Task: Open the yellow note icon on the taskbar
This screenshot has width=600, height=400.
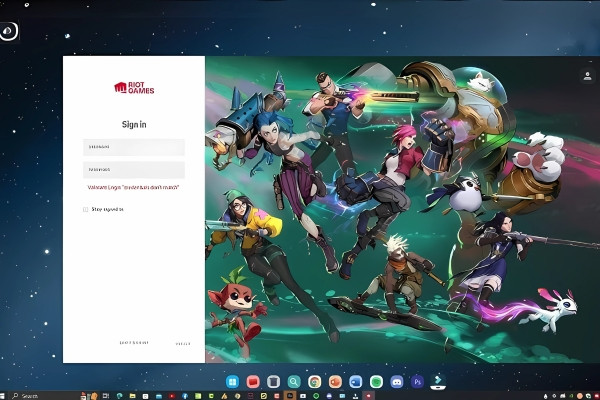Action: coord(264,396)
